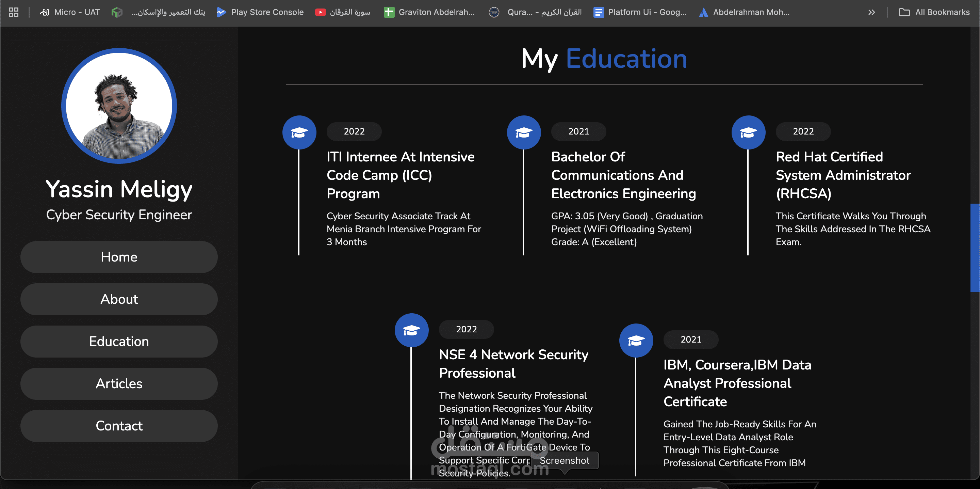Click the Cyber Security Engineer subtitle
The image size is (980, 489).
[119, 215]
